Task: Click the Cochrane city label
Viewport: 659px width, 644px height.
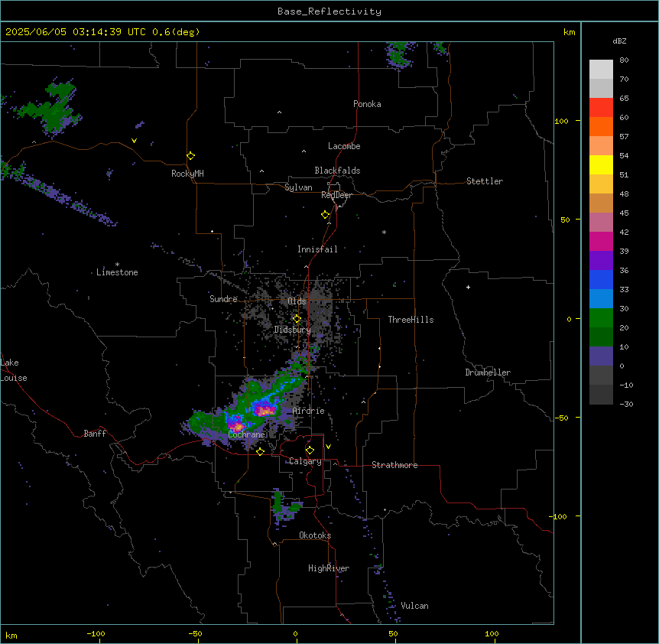Action: click(x=246, y=434)
